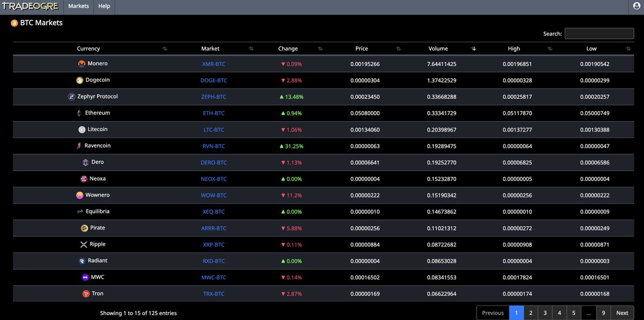Toggle Volume column sort arrow
This screenshot has width=644, height=320.
473,49
